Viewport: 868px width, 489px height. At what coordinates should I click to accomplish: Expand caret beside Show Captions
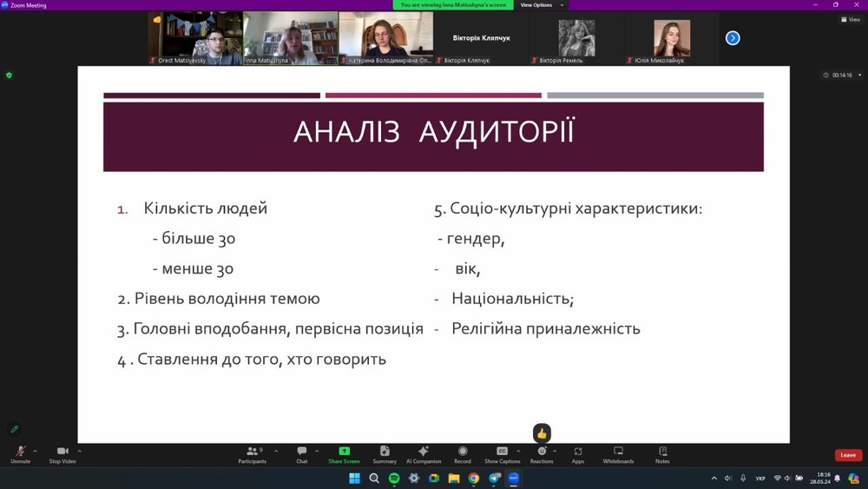[519, 451]
